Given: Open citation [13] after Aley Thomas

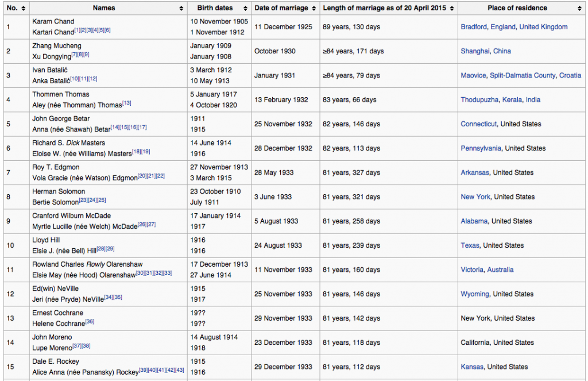Looking at the screenshot, I should pyautogui.click(x=127, y=103).
